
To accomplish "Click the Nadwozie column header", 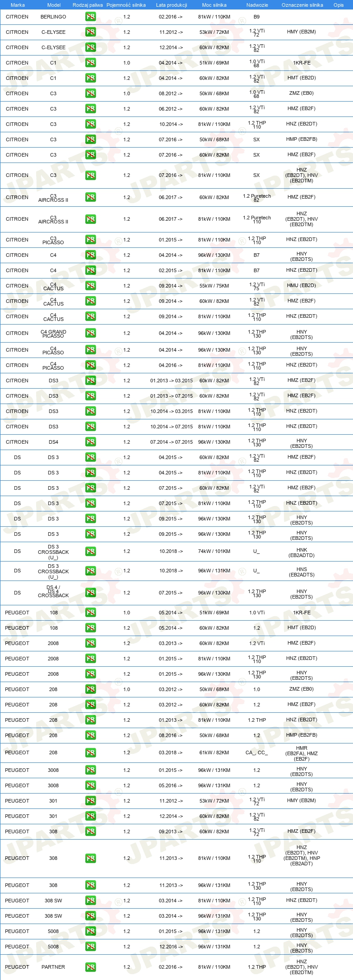I will point(257,5).
